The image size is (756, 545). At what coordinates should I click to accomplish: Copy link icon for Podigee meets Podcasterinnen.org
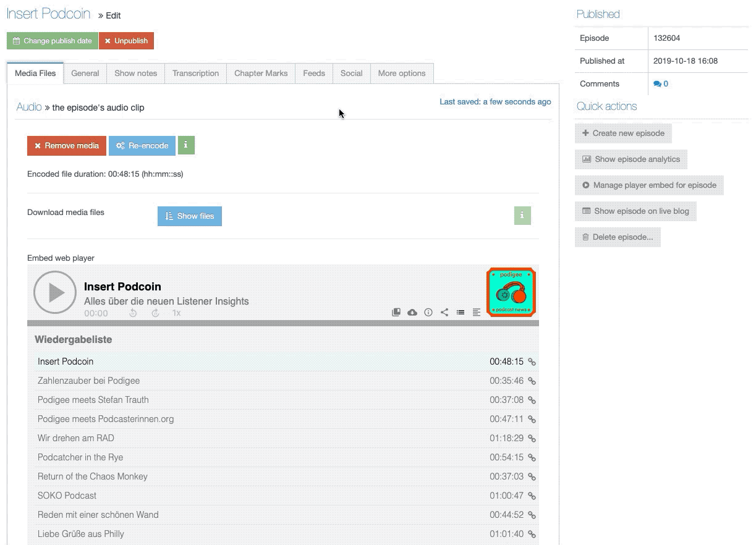tap(532, 420)
